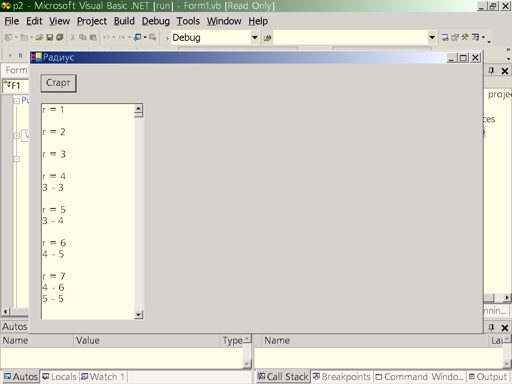Screen dimensions: 512x384
Task: Switch to the Autos tab
Action: (x=20, y=377)
